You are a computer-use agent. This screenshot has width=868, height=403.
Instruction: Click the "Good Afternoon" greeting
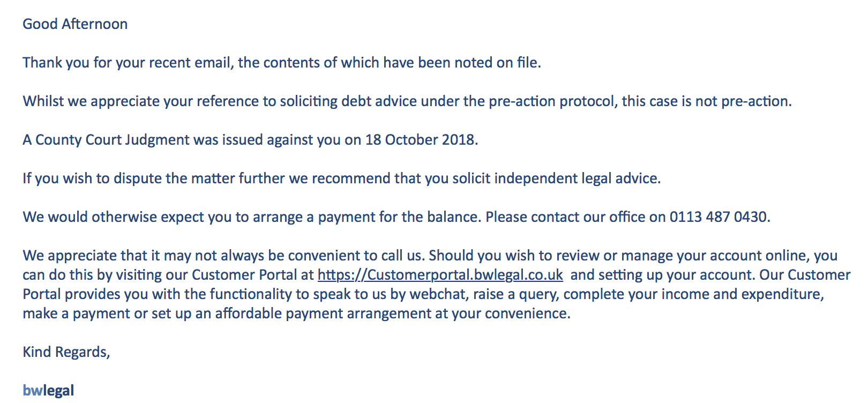tap(75, 24)
